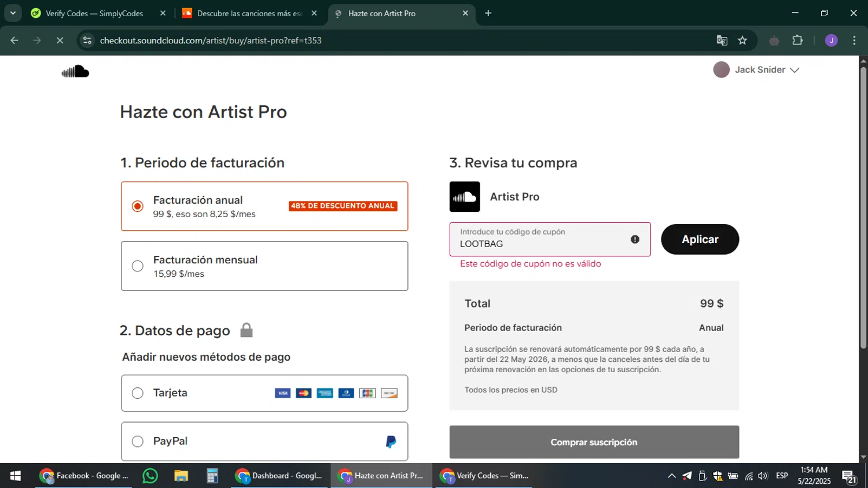Click the American Express card logo

tap(325, 393)
